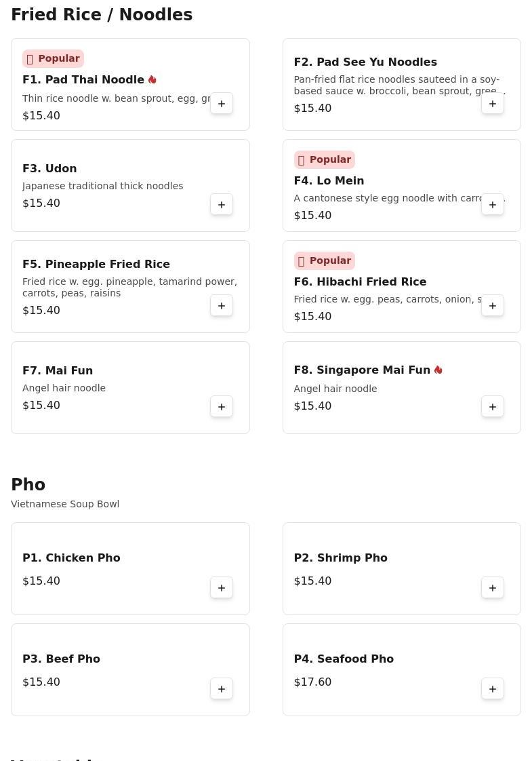Click the spicy flame icon on Pad Thai

tap(152, 80)
